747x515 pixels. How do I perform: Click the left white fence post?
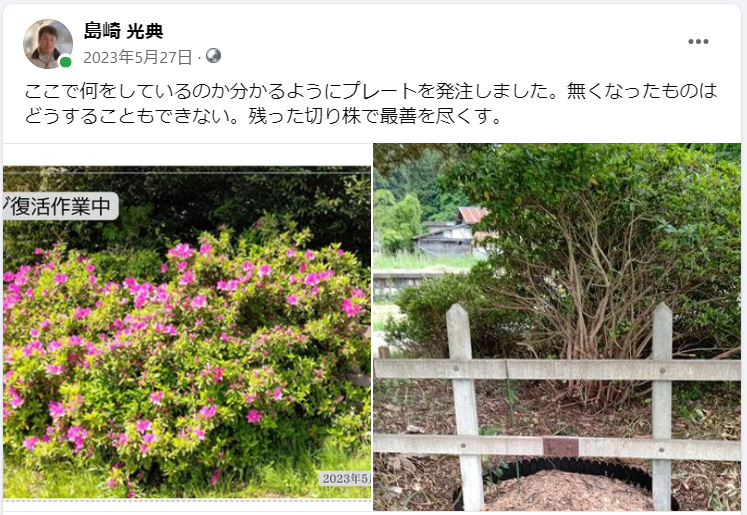pos(464,407)
